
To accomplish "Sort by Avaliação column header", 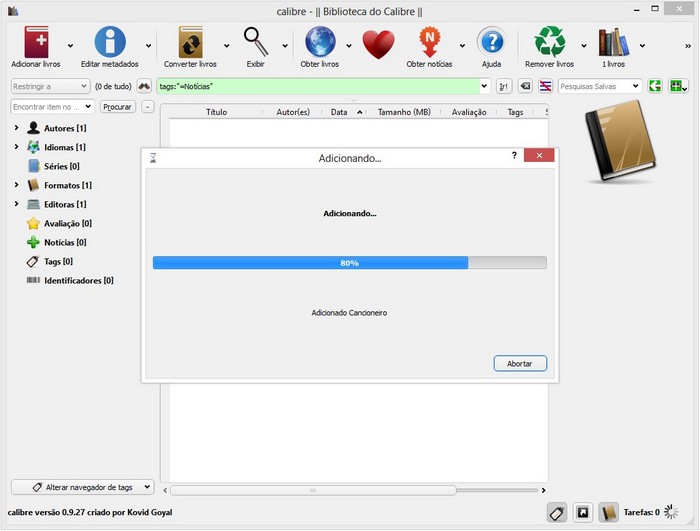I will (469, 112).
